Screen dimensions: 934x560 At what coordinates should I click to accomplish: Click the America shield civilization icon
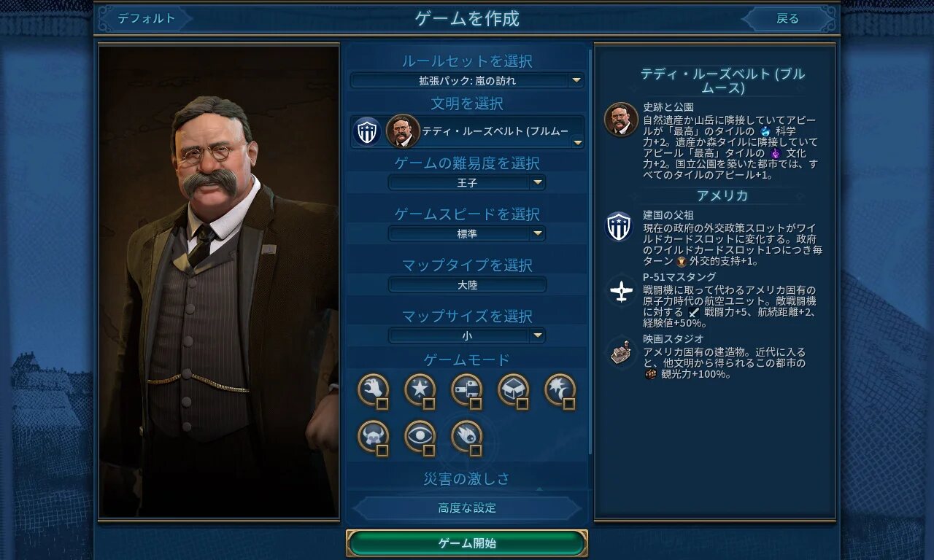[x=367, y=131]
